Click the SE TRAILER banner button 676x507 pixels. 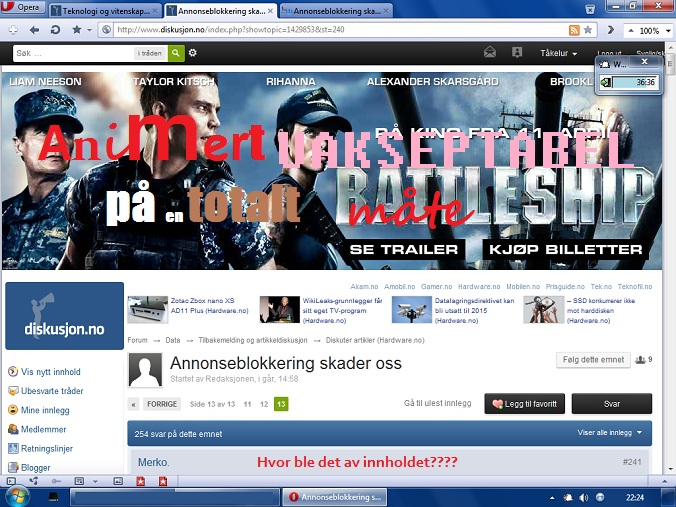404,249
